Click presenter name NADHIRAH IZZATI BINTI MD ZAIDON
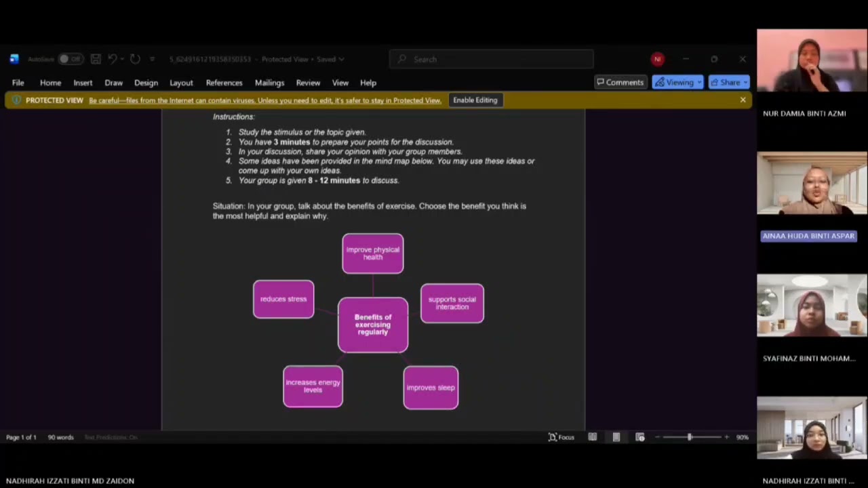This screenshot has height=488, width=868. pos(70,481)
